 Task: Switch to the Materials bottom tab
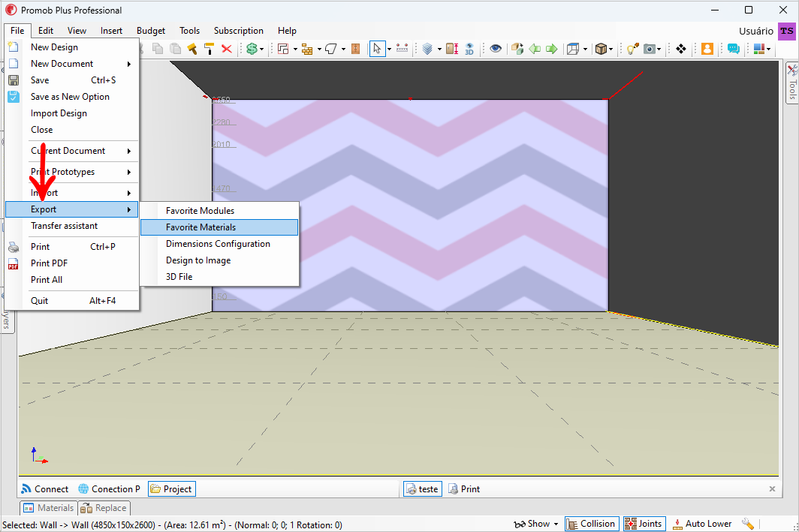coord(49,507)
